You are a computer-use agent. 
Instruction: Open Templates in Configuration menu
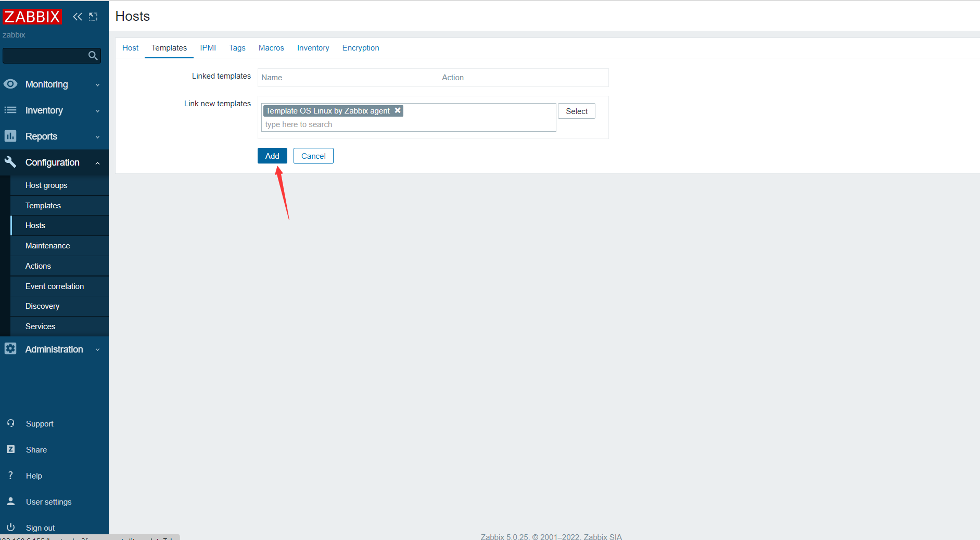tap(59, 206)
